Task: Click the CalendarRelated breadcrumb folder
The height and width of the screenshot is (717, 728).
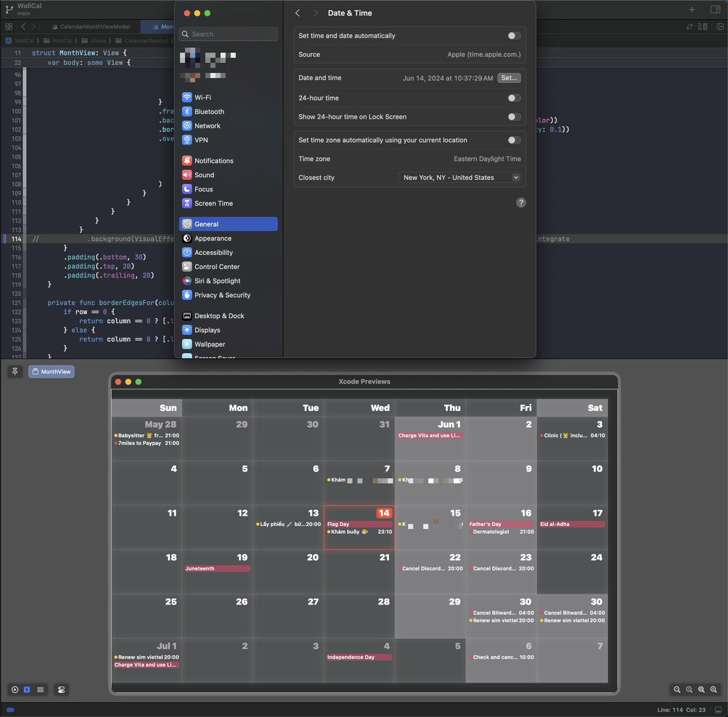Action: click(x=142, y=41)
